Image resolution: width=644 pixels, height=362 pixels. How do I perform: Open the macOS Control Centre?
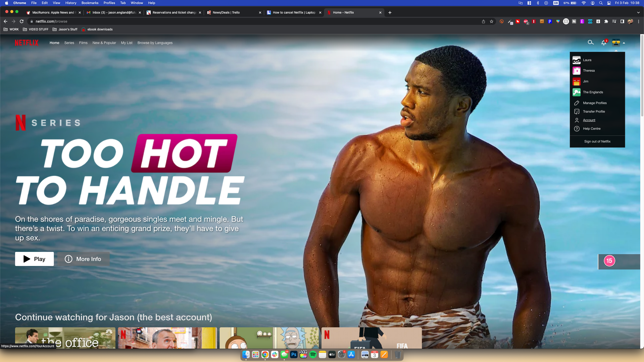[609, 3]
